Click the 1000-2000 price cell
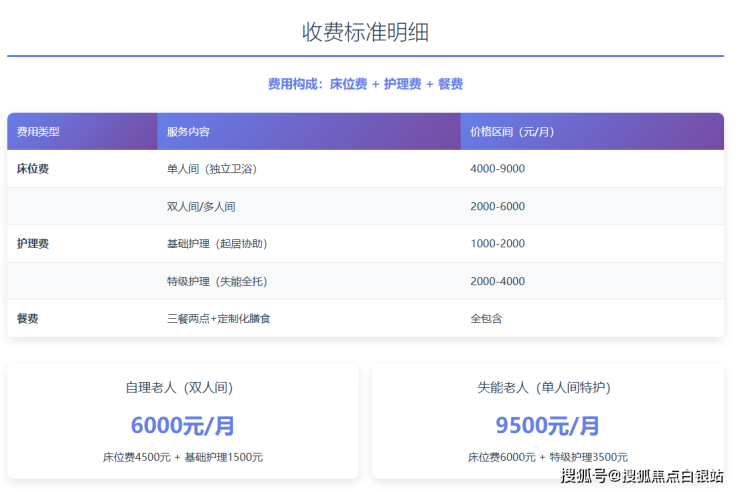This screenshot has width=740, height=492. pos(497,244)
